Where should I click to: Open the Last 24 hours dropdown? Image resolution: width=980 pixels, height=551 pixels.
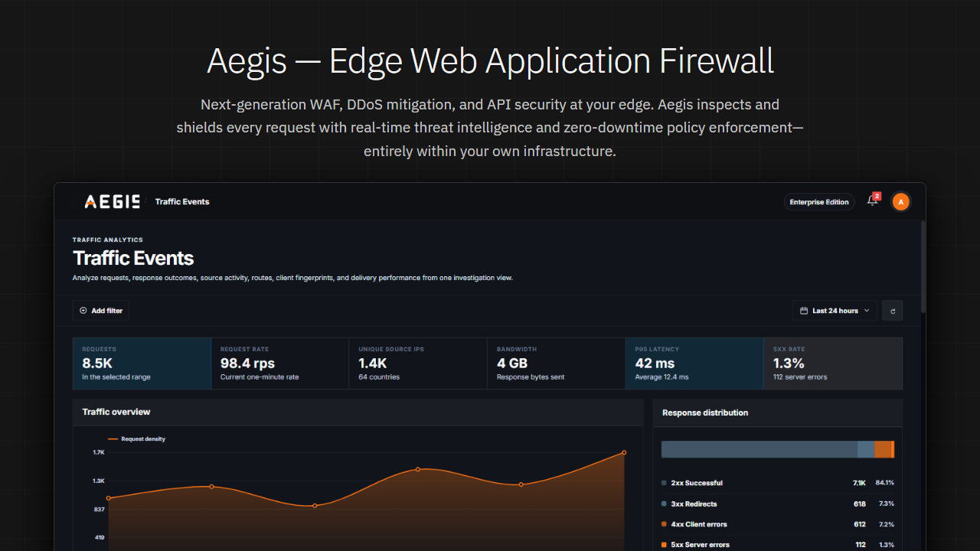835,311
